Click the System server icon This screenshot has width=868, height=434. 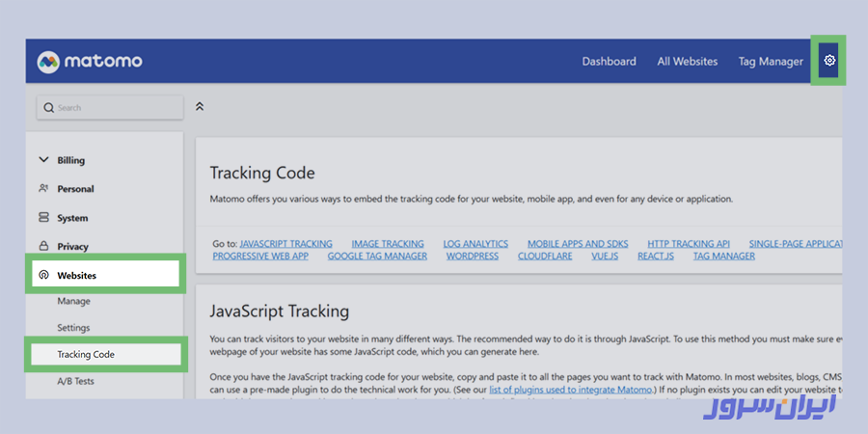pyautogui.click(x=43, y=218)
